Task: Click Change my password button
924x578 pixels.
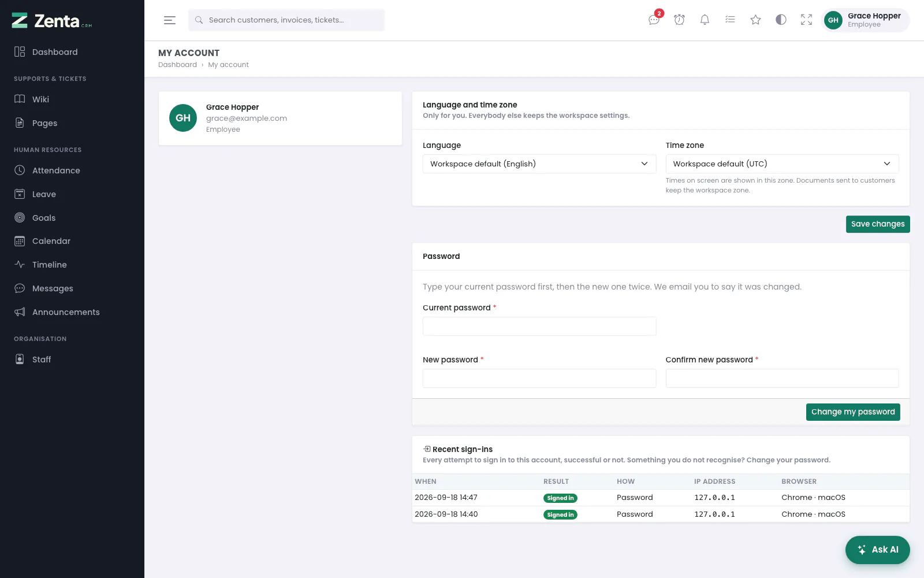Action: click(x=853, y=412)
